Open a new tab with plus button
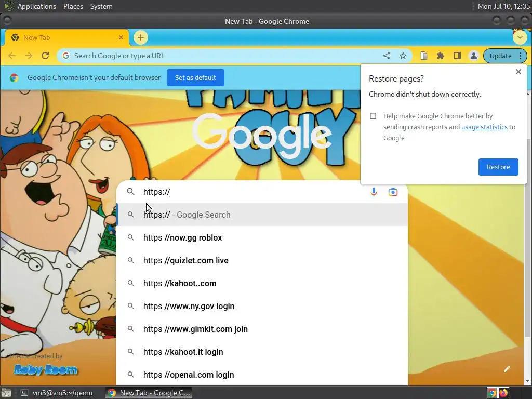The width and height of the screenshot is (532, 399). [141, 37]
